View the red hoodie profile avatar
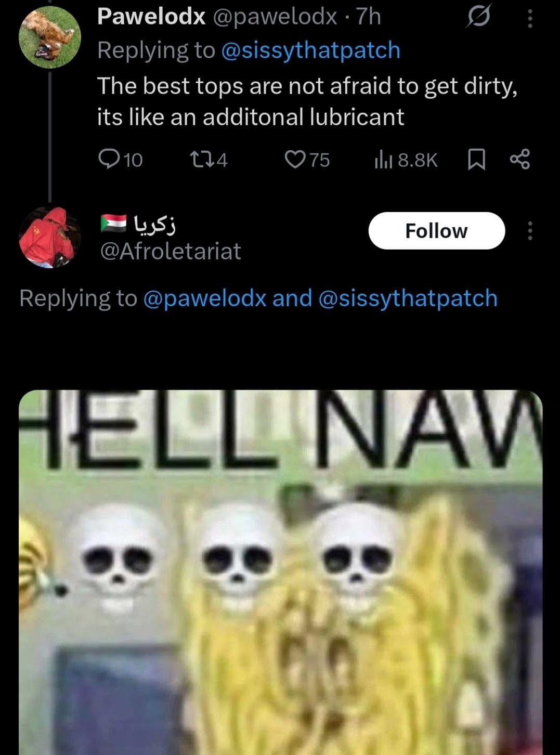Image resolution: width=560 pixels, height=755 pixels. [x=49, y=237]
